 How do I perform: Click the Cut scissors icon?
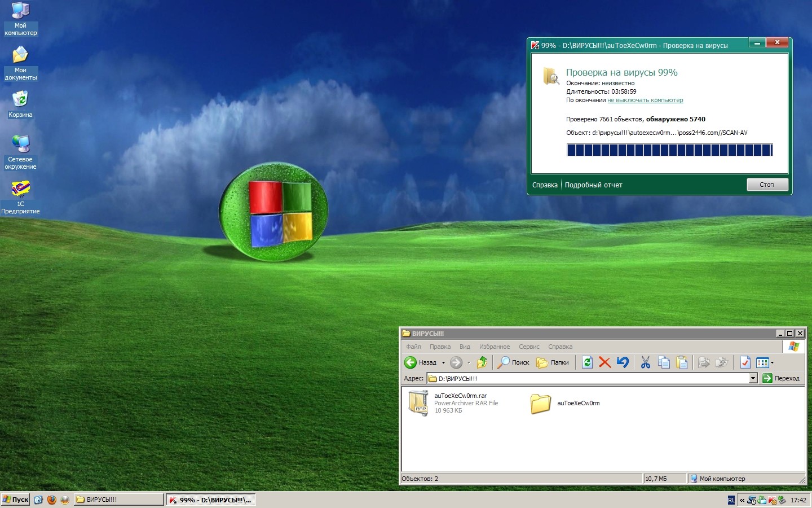(646, 362)
